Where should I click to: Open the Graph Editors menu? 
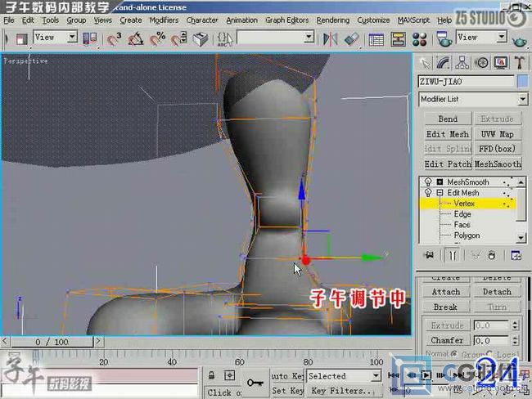(x=287, y=20)
